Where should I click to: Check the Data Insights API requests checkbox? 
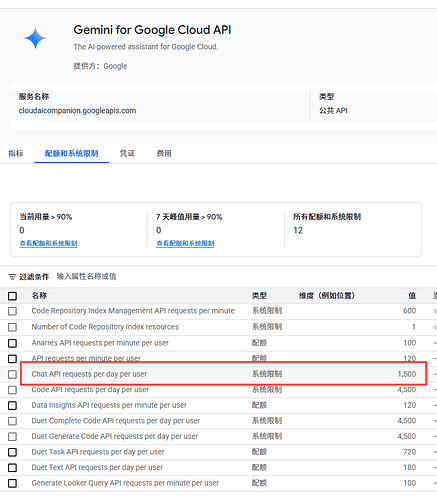(12, 405)
